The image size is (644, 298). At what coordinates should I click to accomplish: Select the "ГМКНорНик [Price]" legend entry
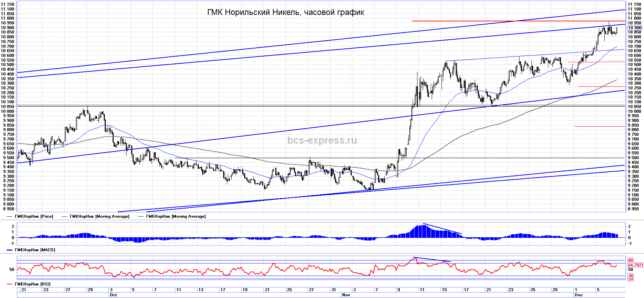[x=34, y=216]
